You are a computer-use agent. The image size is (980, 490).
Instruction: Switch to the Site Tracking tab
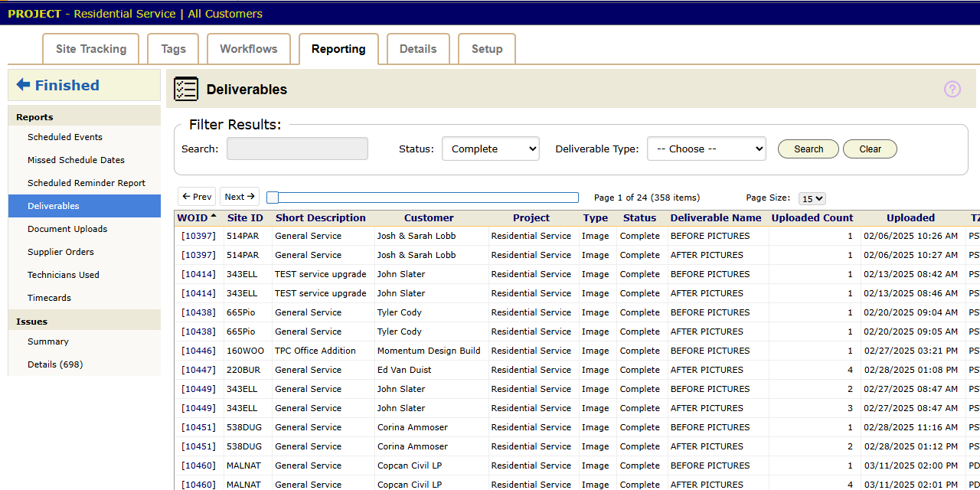(x=91, y=48)
